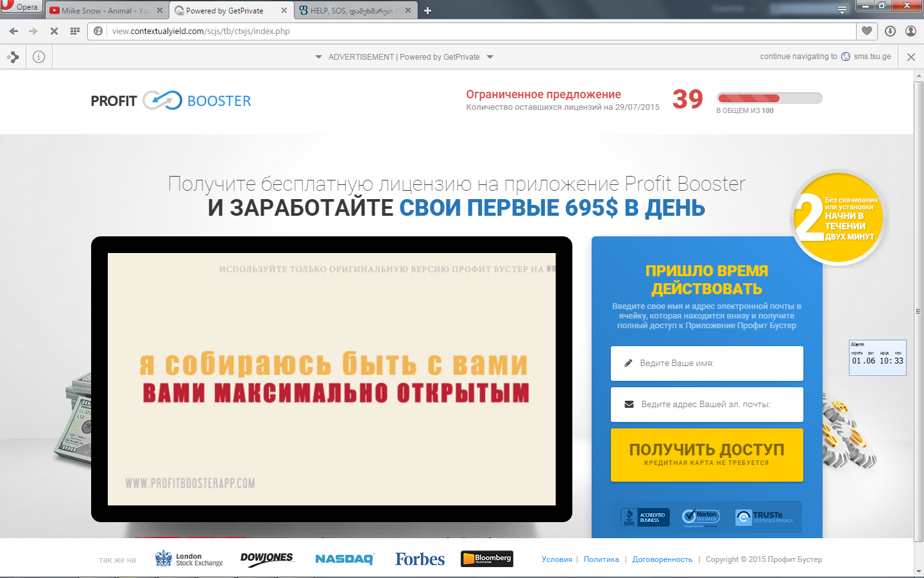
Task: Click the Alarm clock widget
Action: (878, 358)
